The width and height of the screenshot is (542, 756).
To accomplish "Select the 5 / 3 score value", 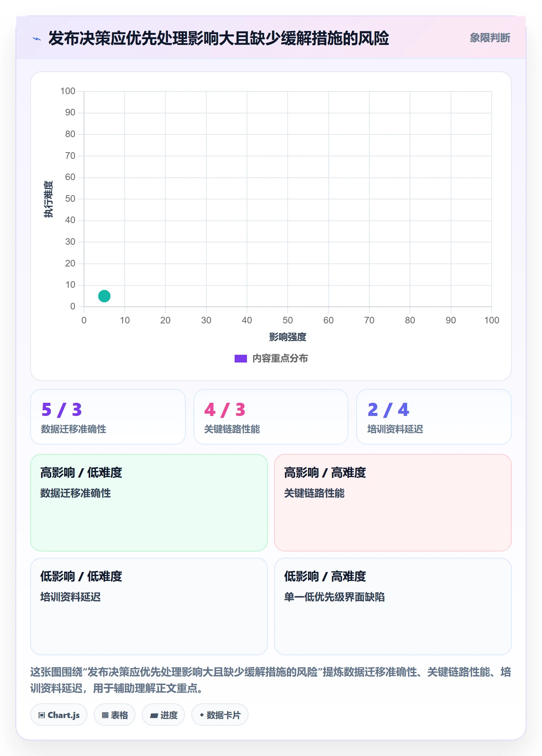I will tap(62, 410).
